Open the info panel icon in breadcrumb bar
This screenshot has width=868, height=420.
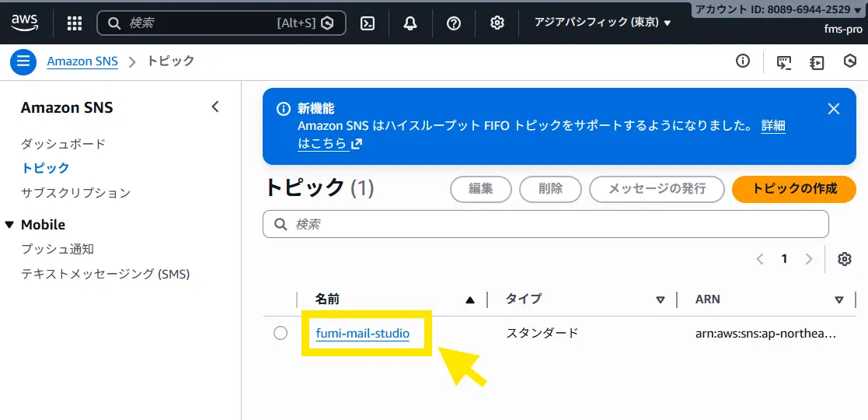coord(743,61)
